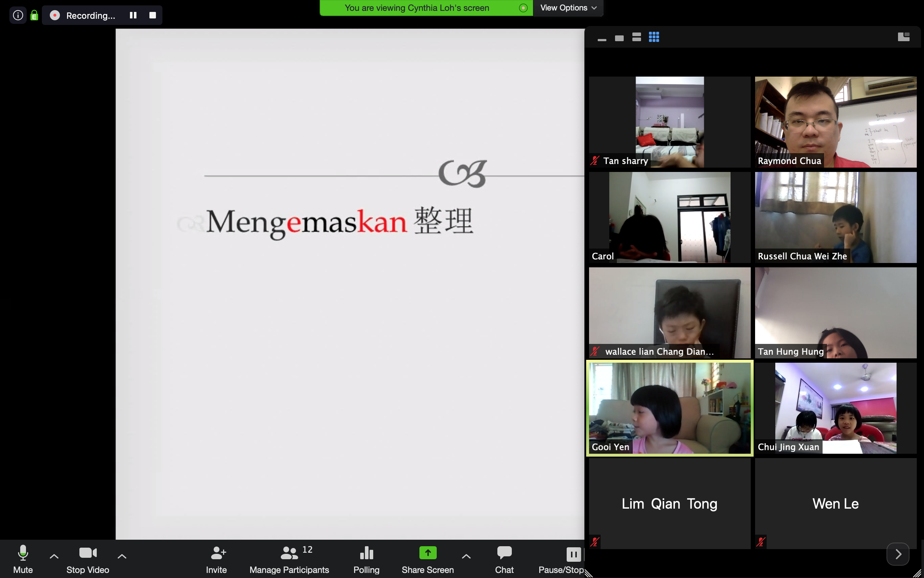Image resolution: width=924 pixels, height=578 pixels.
Task: Pause the recording
Action: pos(133,15)
